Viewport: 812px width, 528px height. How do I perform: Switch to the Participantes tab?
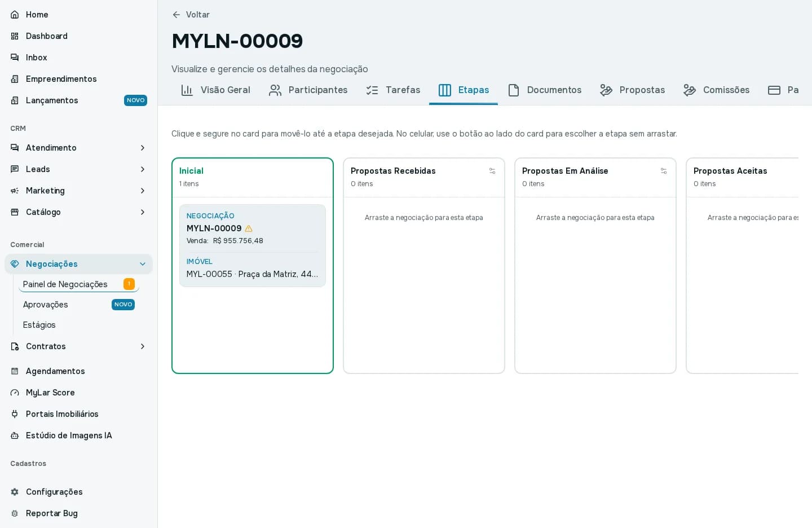pos(308,90)
